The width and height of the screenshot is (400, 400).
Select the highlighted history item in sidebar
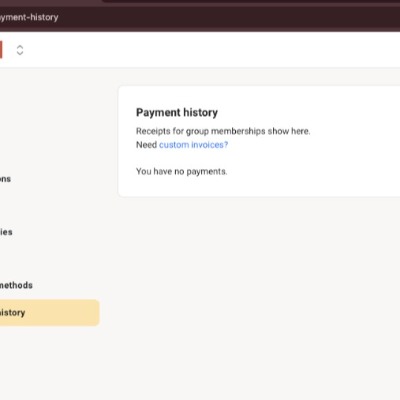(x=49, y=313)
